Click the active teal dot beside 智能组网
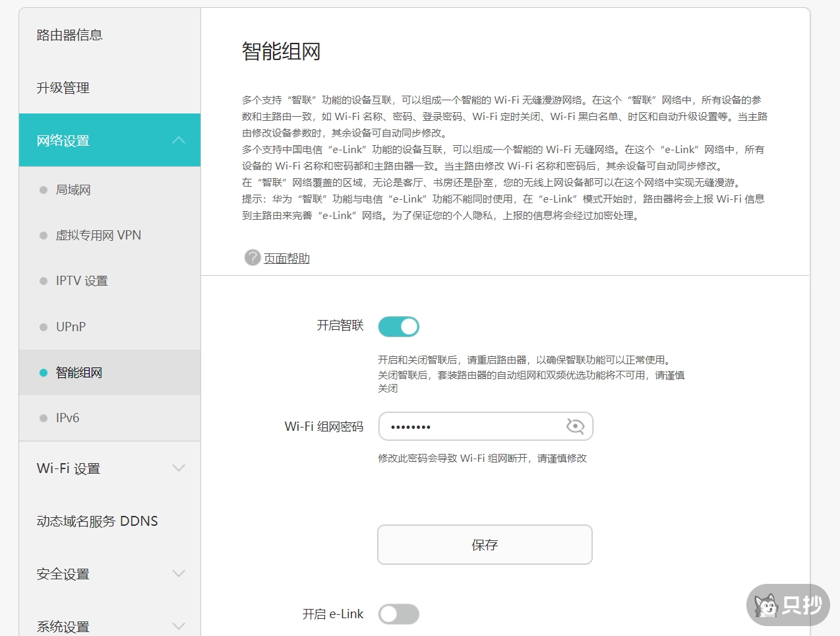840x636 pixels. click(x=44, y=373)
